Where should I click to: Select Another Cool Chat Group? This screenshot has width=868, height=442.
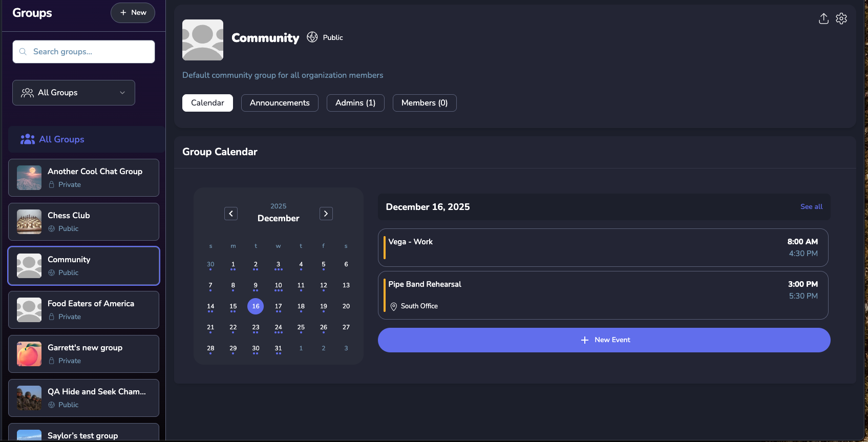(x=84, y=178)
